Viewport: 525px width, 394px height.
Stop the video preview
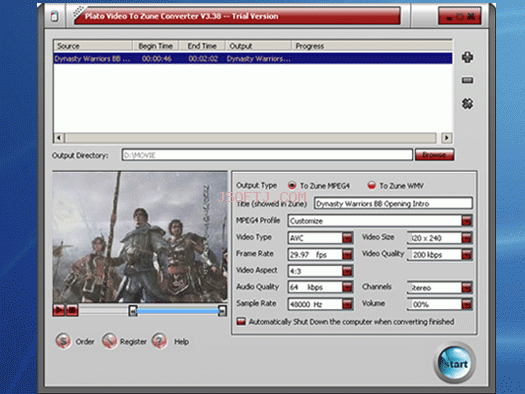pyautogui.click(x=72, y=310)
